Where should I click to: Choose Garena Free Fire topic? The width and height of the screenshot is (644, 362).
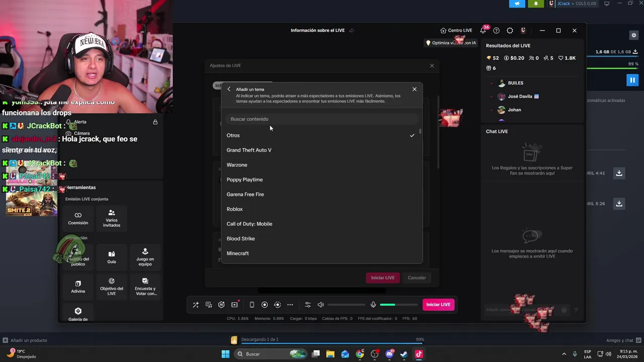pos(321,194)
